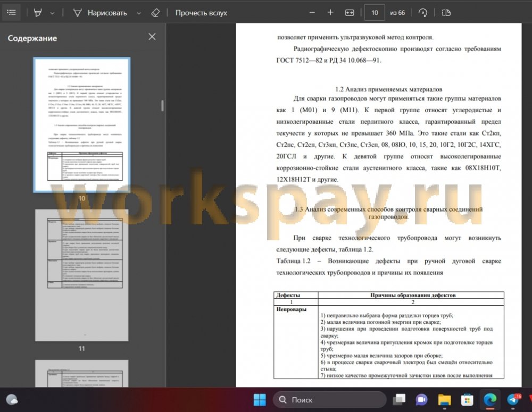Activate the Нарисовать drawing tool
The width and height of the screenshot is (532, 412).
pyautogui.click(x=100, y=13)
